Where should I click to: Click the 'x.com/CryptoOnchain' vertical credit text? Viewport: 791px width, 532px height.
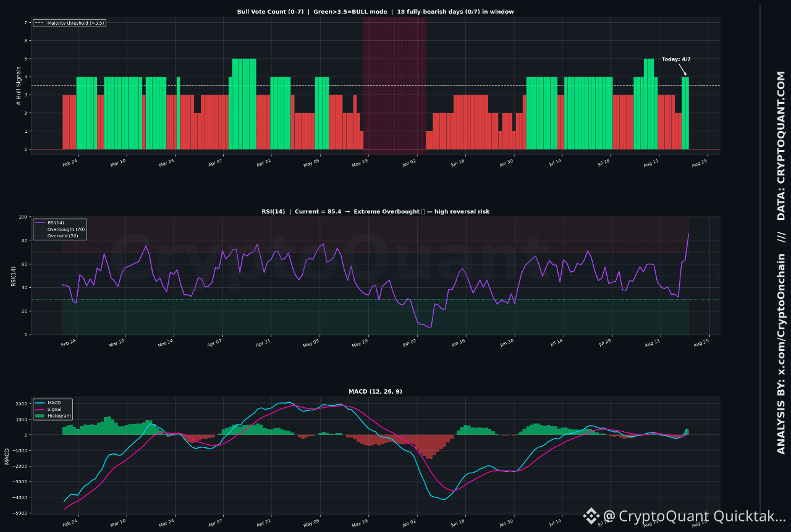pos(781,315)
